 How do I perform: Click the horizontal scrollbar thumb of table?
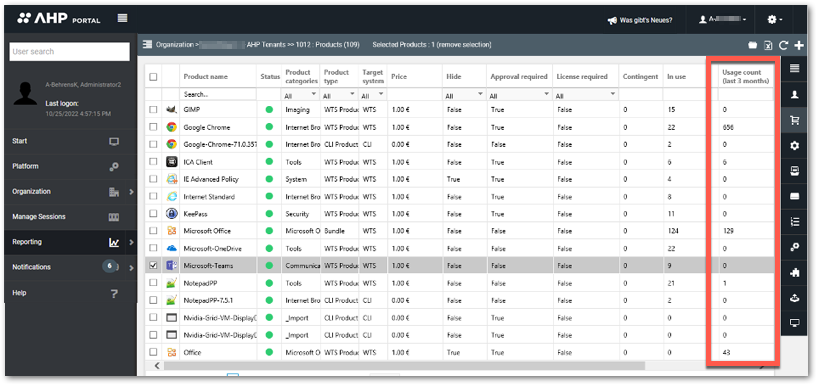point(404,366)
